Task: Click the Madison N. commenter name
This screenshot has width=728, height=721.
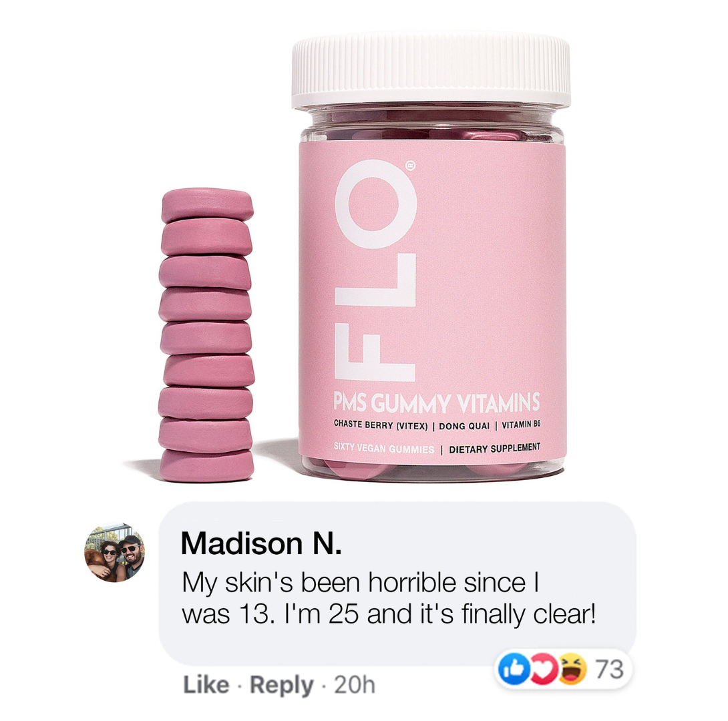Action: tap(261, 543)
